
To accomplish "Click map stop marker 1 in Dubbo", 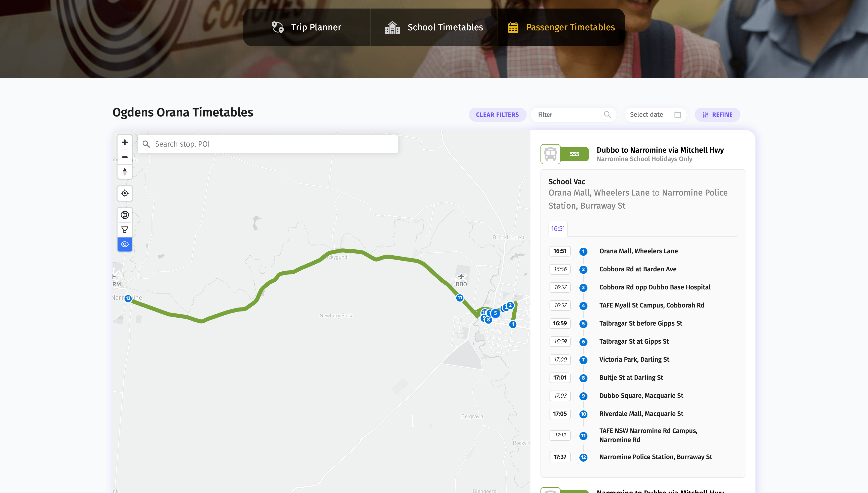I will click(x=513, y=324).
